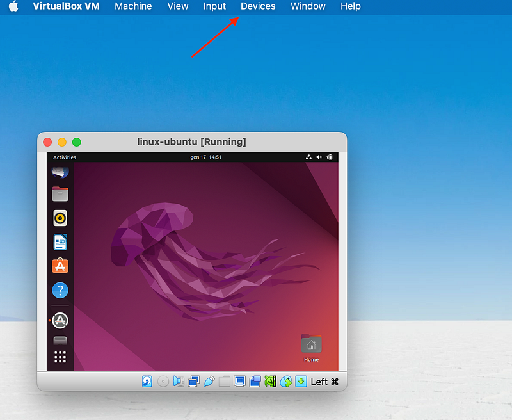
Task: Click the Ubuntu network tray icon
Action: pyautogui.click(x=308, y=157)
